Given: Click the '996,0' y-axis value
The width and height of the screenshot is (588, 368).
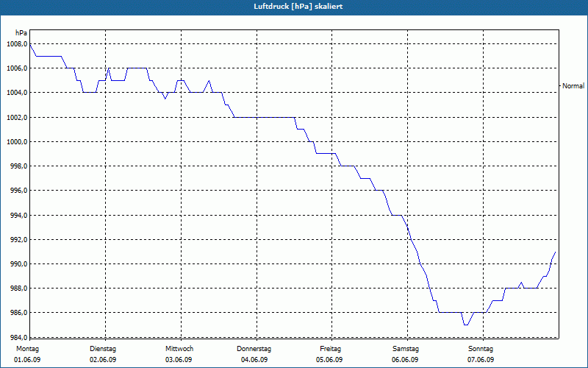Looking at the screenshot, I should 19,191.
